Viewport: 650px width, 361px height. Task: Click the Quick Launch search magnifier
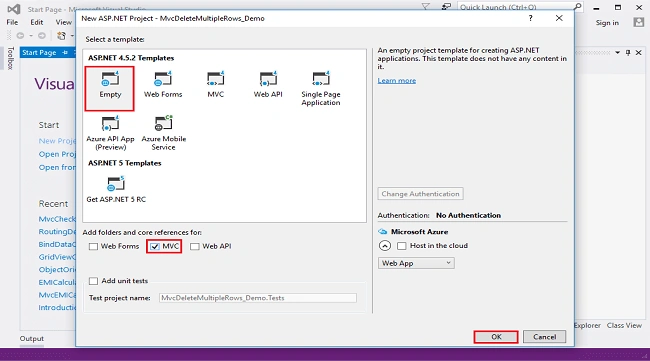(577, 7)
